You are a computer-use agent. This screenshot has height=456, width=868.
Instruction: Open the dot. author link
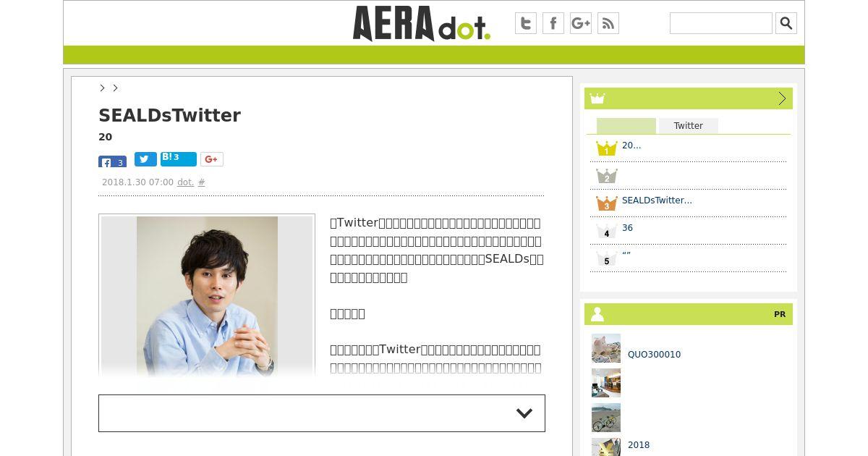coord(186,182)
